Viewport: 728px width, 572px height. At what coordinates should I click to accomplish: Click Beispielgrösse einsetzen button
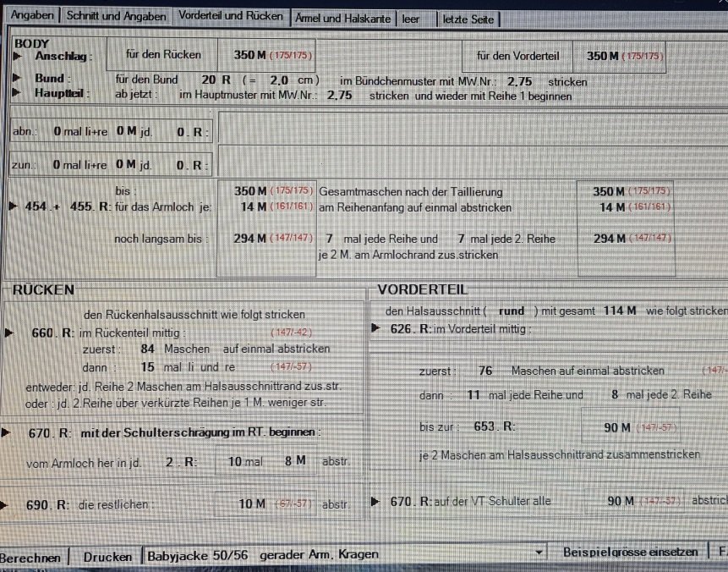(x=630, y=553)
